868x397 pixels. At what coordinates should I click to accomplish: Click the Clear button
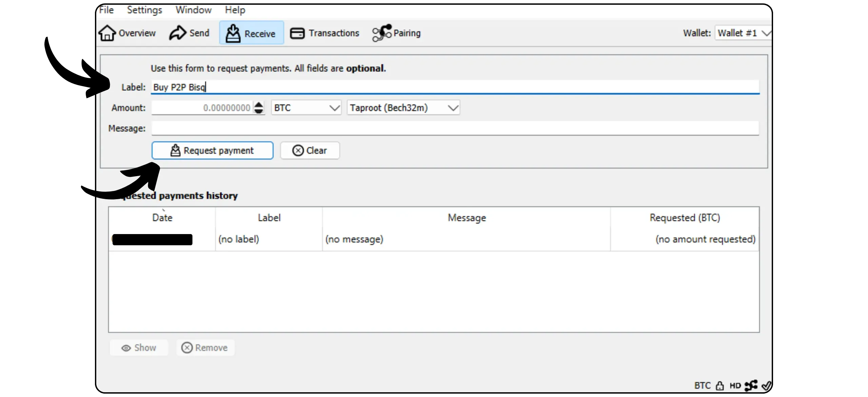[310, 150]
